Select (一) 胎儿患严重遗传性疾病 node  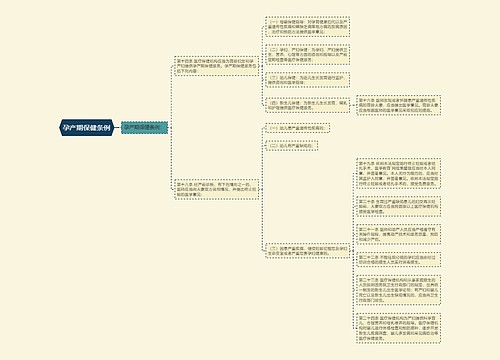point(297,128)
